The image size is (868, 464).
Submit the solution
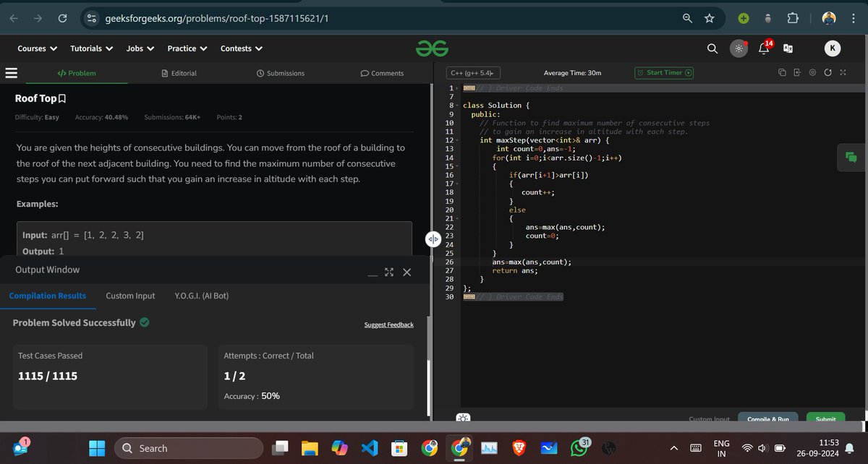click(x=825, y=418)
